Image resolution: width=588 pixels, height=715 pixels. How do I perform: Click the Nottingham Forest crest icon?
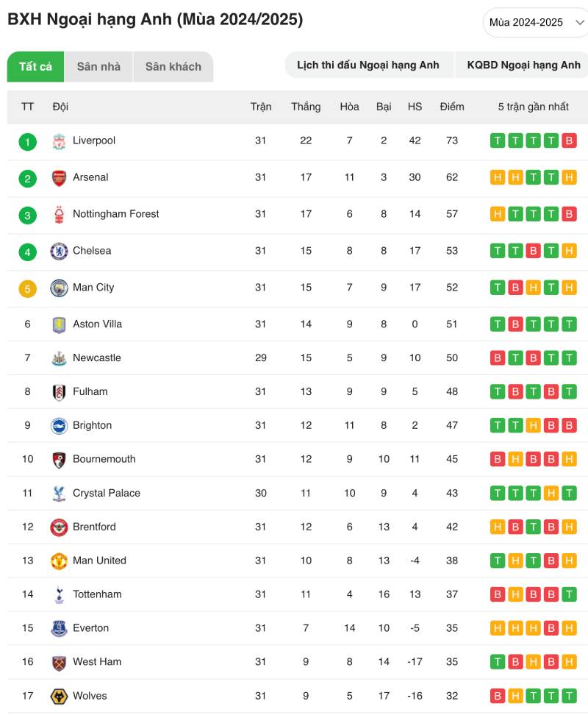59,215
